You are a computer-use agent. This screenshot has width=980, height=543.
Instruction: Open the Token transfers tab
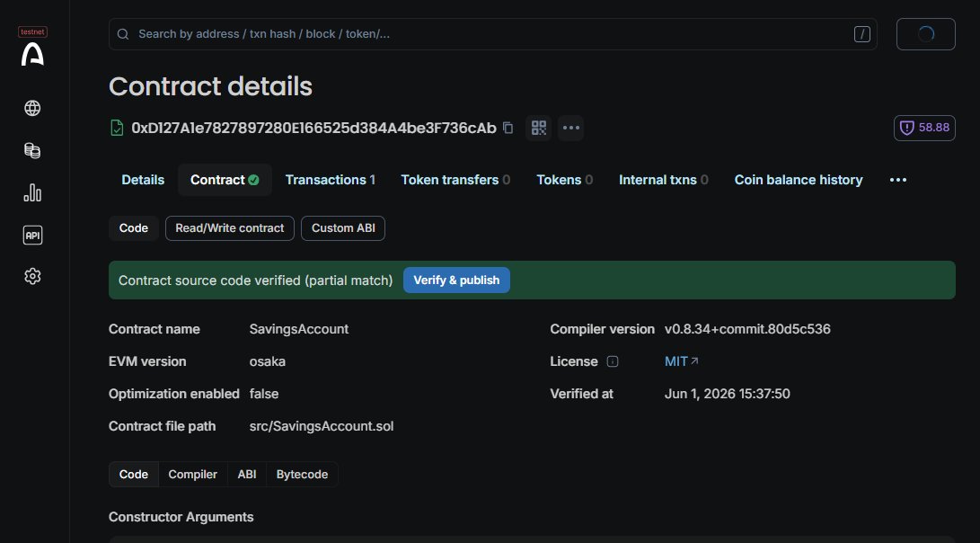[455, 180]
